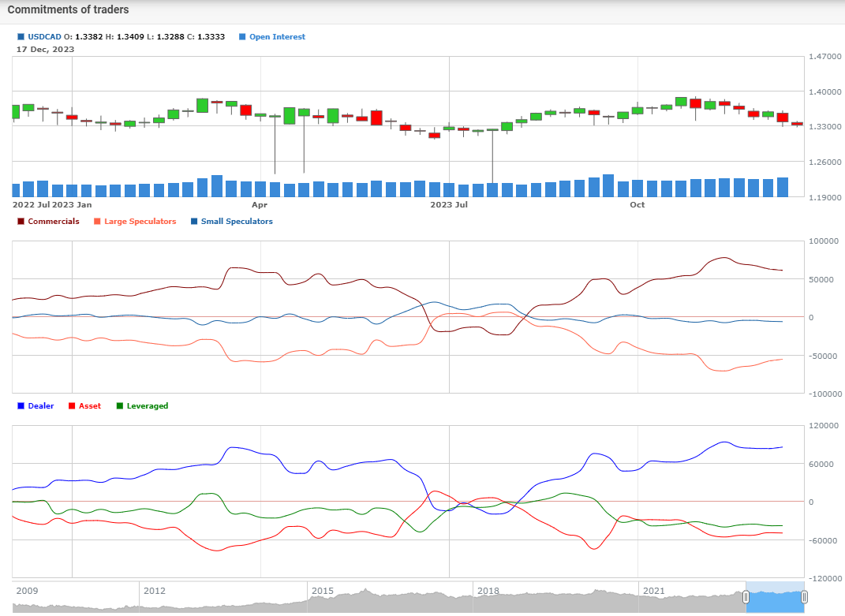Jump to 2015 in the bottom navigator
This screenshot has width=845, height=616.
(x=322, y=591)
